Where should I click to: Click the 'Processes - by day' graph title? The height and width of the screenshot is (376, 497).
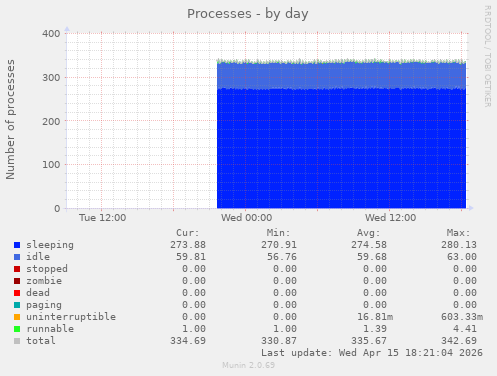[x=248, y=14]
